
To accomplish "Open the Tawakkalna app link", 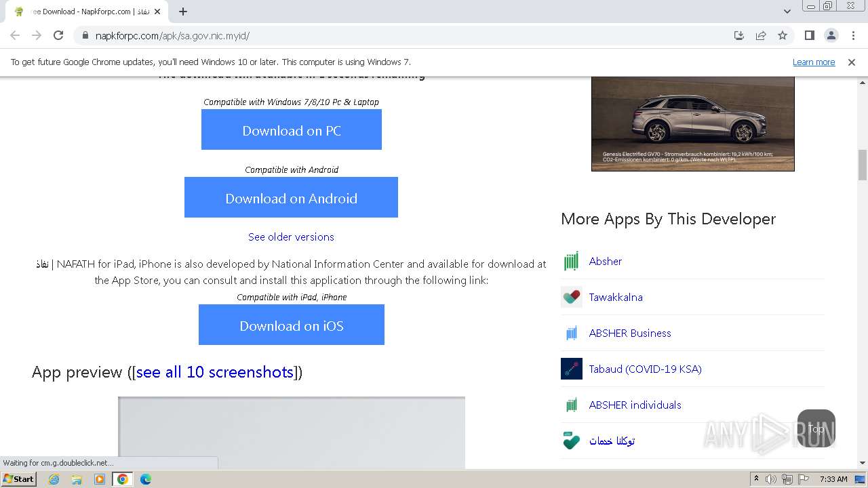I will click(616, 297).
